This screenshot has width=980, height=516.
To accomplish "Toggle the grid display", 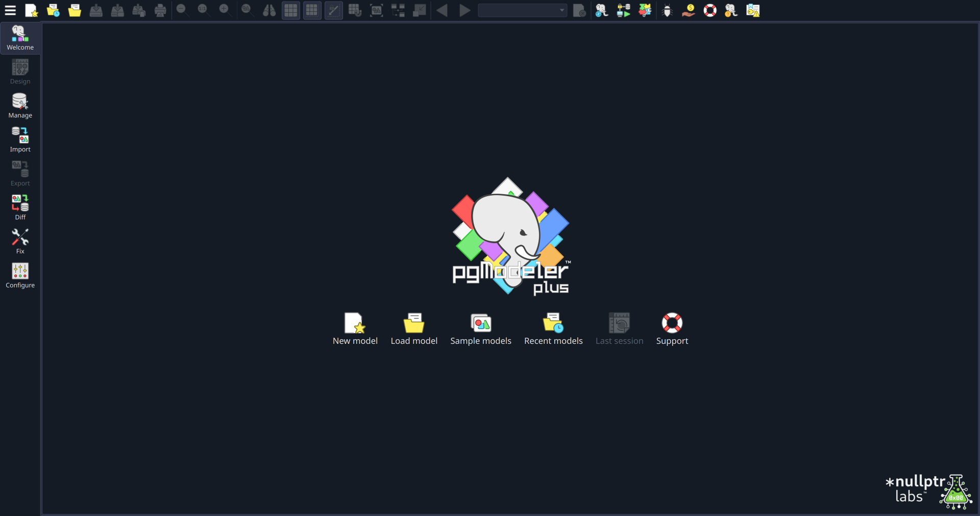I will click(290, 10).
